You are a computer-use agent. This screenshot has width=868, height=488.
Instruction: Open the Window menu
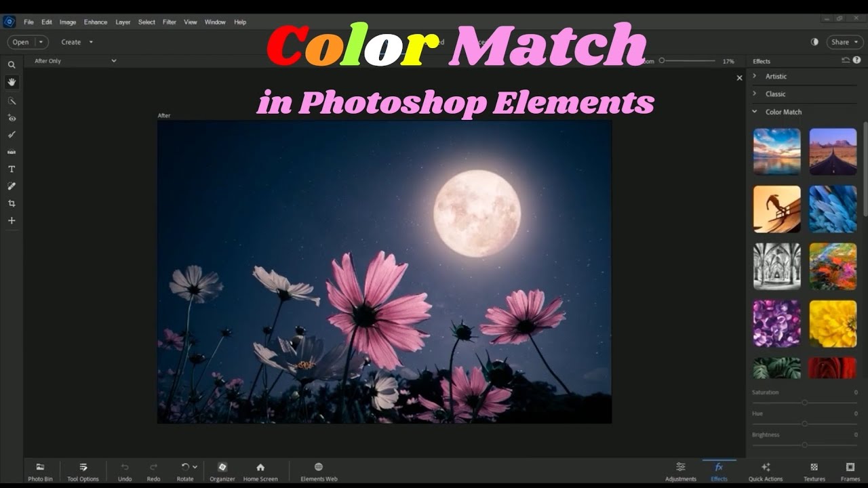pos(215,22)
